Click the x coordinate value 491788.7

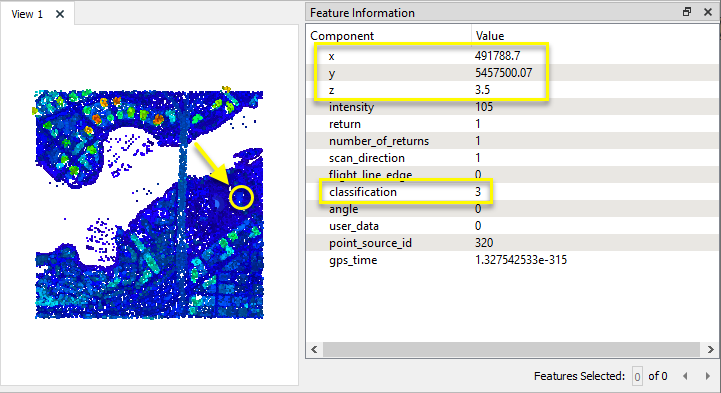(x=498, y=56)
